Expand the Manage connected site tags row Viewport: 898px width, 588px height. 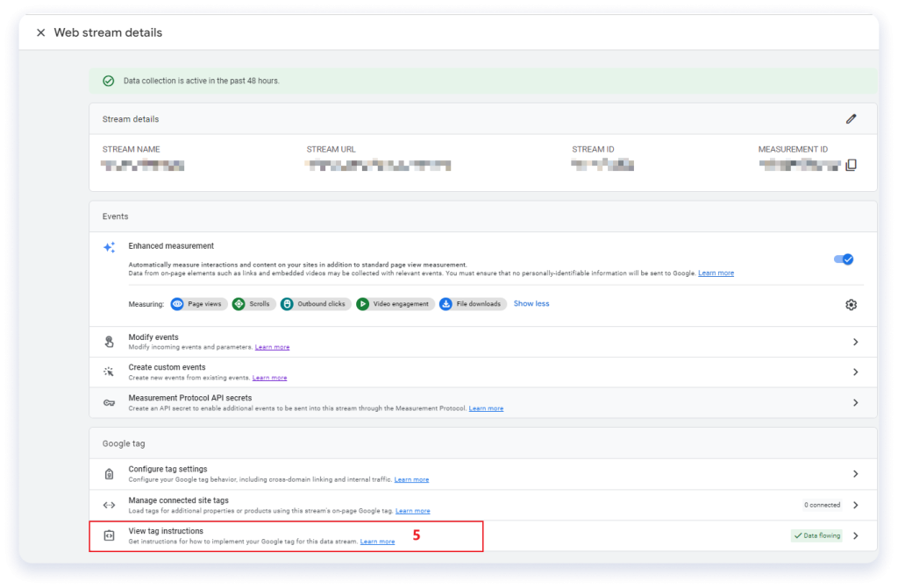(x=855, y=505)
